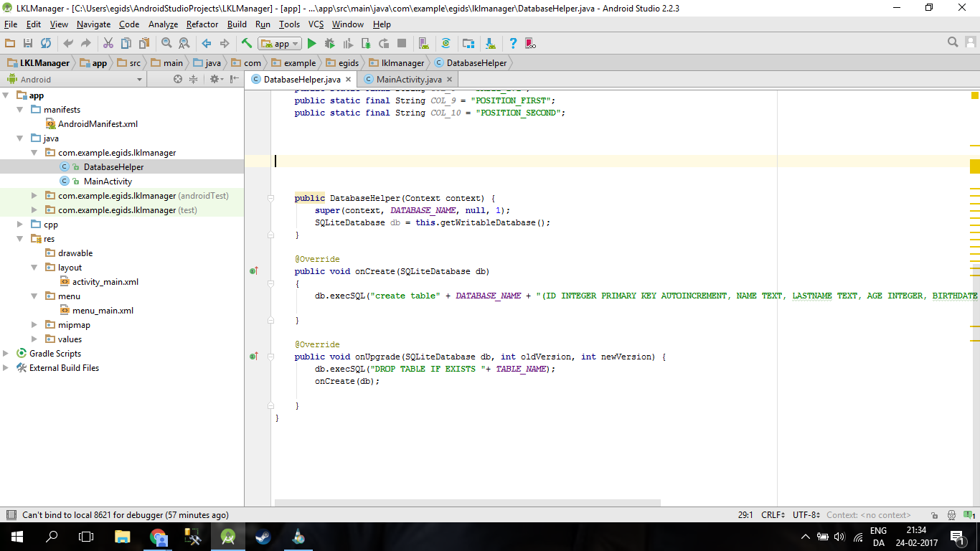Click the Cut scissors icon
Image resolution: width=980 pixels, height=551 pixels.
pyautogui.click(x=108, y=44)
